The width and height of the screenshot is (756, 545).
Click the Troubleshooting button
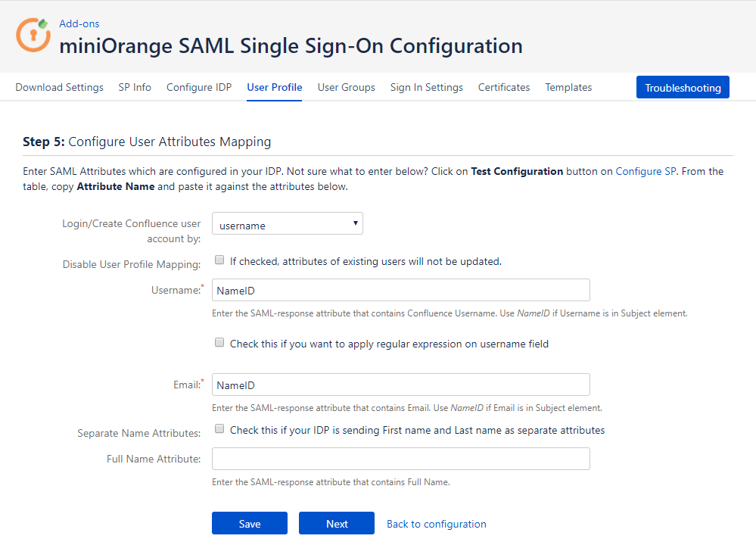(x=683, y=87)
